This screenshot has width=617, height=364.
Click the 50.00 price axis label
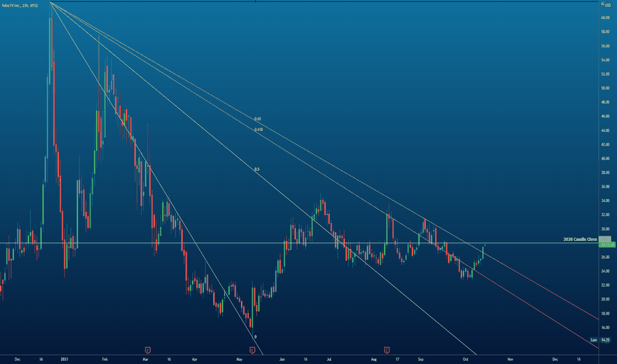(x=605, y=88)
